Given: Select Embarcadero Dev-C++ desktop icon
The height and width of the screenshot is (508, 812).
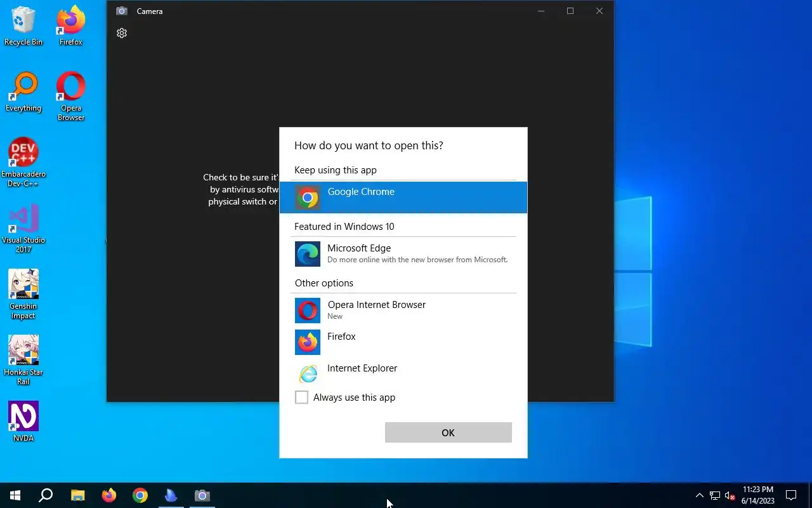Looking at the screenshot, I should [x=23, y=163].
